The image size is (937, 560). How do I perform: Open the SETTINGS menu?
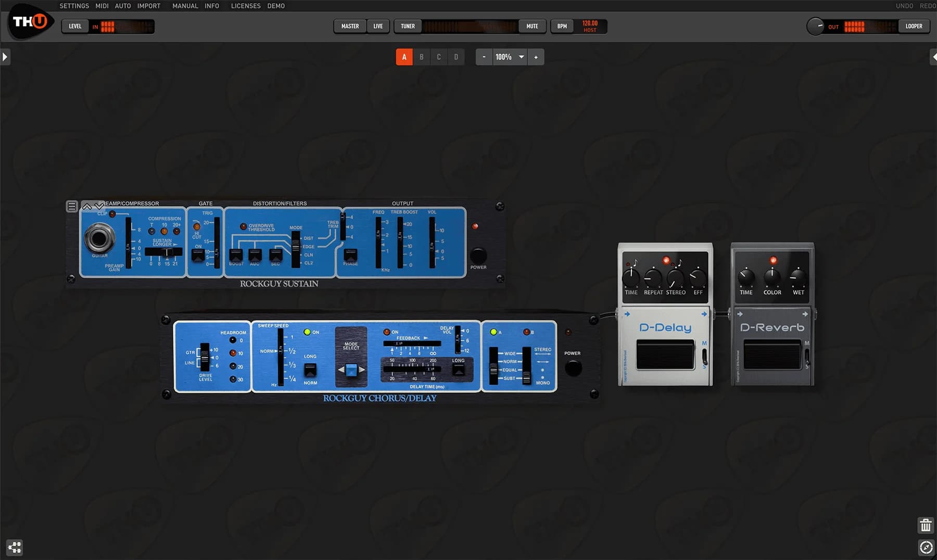74,6
